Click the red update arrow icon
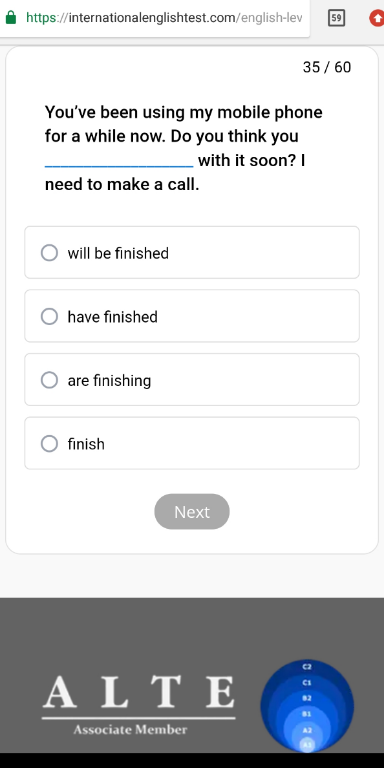Viewport: 384px width, 768px height. pyautogui.click(x=377, y=18)
